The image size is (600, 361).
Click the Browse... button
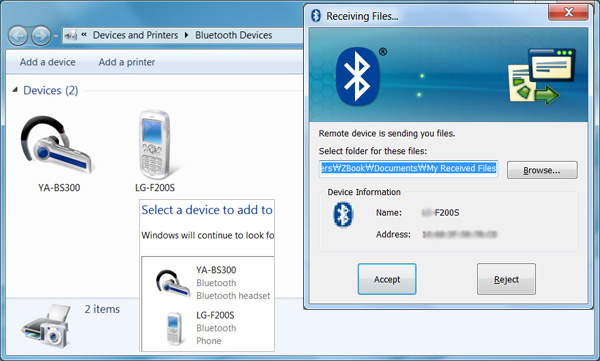(x=542, y=170)
